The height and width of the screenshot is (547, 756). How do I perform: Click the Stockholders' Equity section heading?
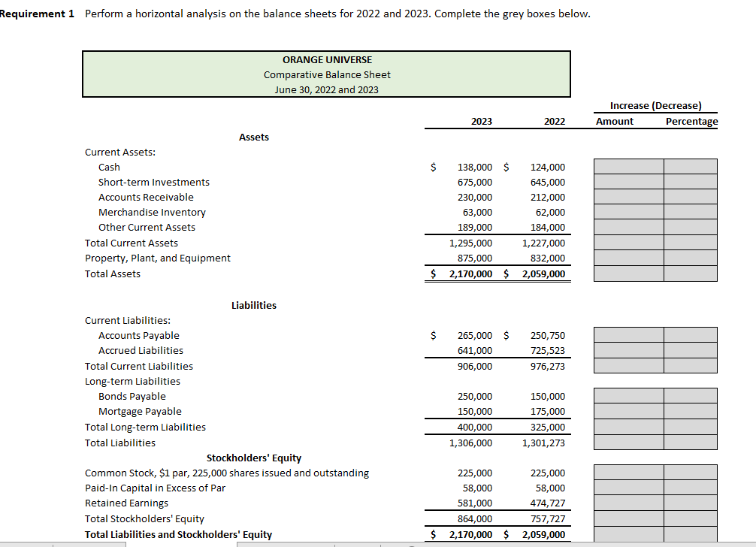[254, 458]
